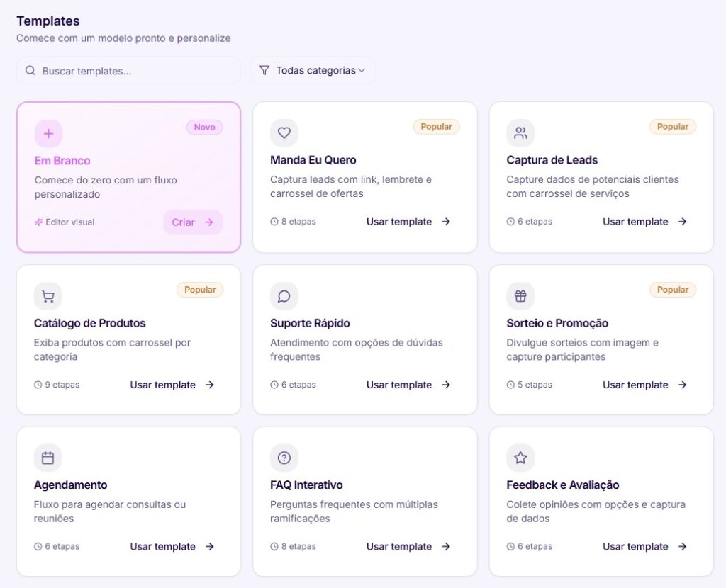Click Usar template on Feedback e Avaliação
The width and height of the screenshot is (726, 588).
(635, 546)
